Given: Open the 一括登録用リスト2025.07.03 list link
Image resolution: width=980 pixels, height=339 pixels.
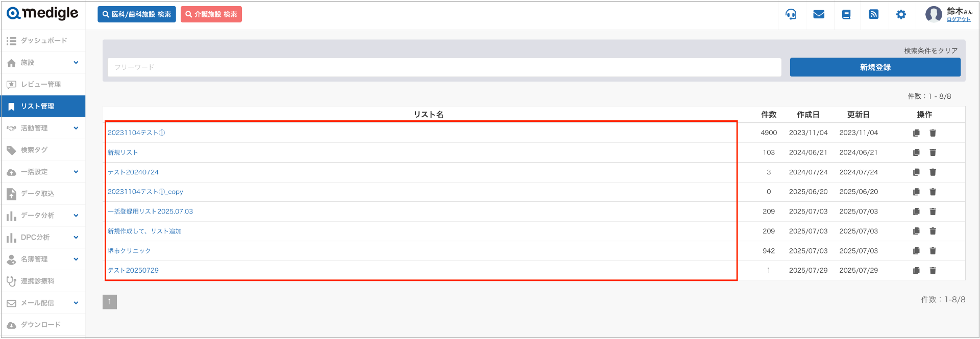Looking at the screenshot, I should tap(150, 212).
